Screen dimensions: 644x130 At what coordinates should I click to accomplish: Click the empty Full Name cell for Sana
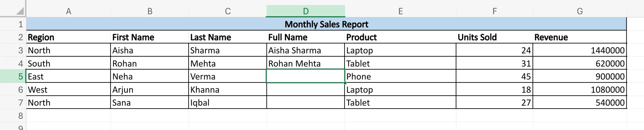(x=305, y=102)
